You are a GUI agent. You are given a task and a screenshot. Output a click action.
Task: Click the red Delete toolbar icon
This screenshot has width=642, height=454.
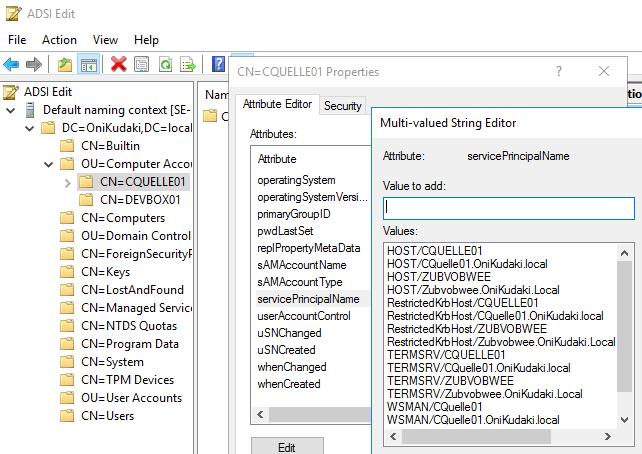pos(119,64)
